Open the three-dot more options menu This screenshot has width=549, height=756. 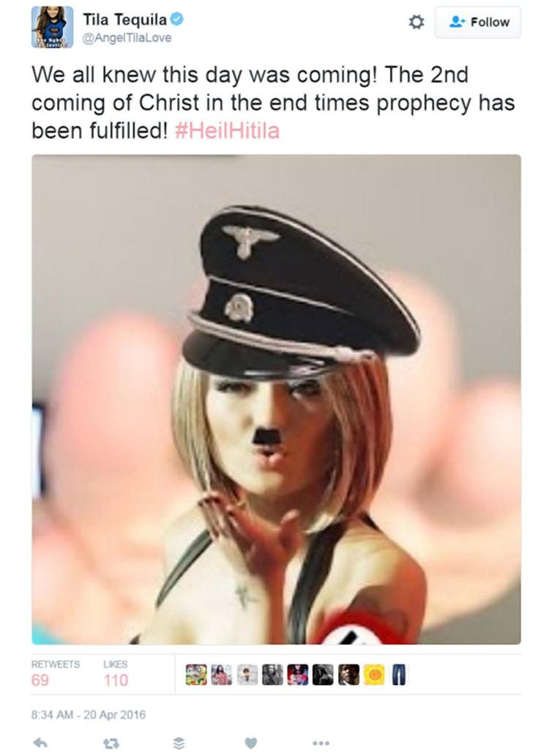(x=321, y=743)
